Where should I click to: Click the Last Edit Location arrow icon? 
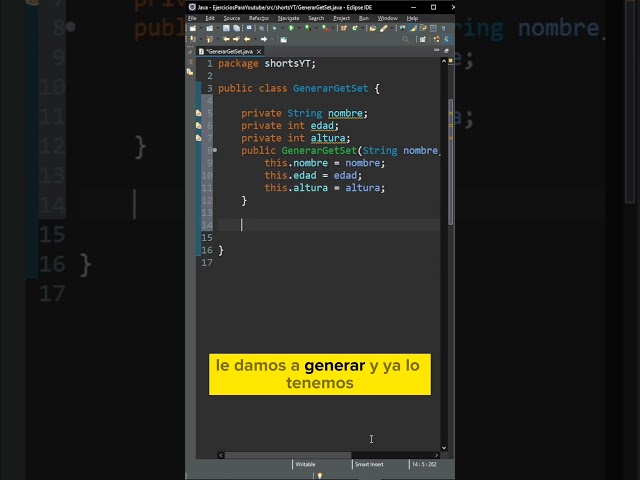[x=227, y=39]
